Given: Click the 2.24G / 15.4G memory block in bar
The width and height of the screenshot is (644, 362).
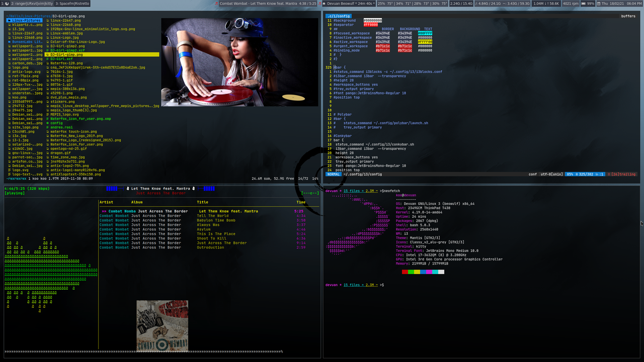Looking at the screenshot, I should pyautogui.click(x=461, y=4).
